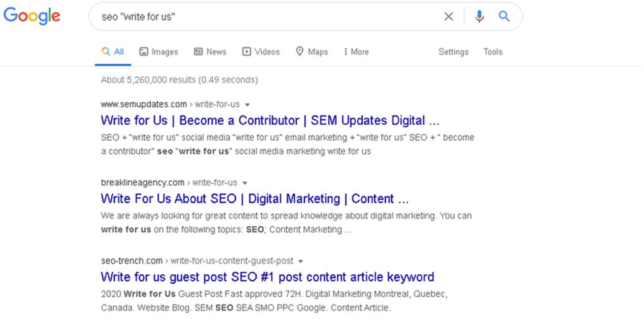This screenshot has height=319, width=644.
Task: Expand the More menu
Action: pyautogui.click(x=356, y=52)
